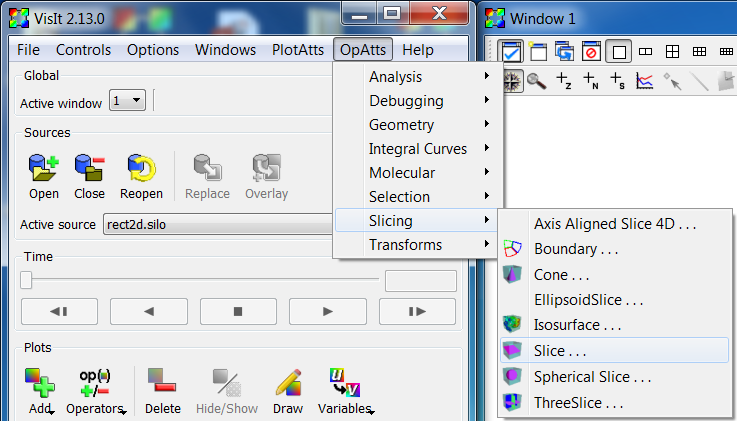Click the Open source icon

point(44,168)
